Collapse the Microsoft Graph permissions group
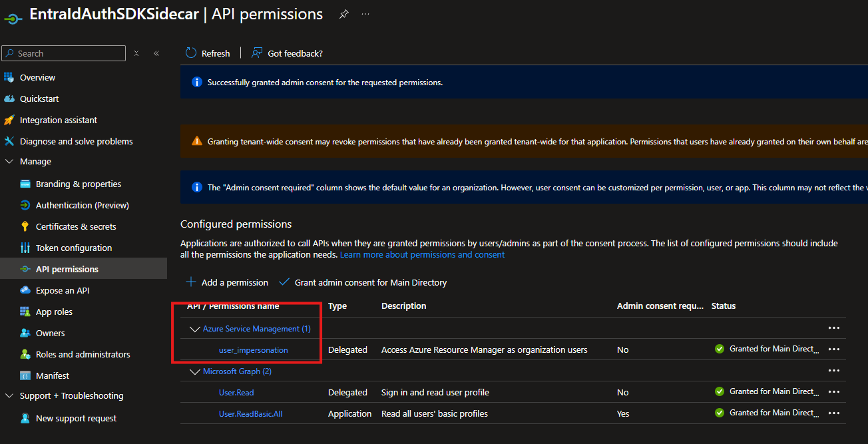The height and width of the screenshot is (444, 868). pyautogui.click(x=195, y=371)
